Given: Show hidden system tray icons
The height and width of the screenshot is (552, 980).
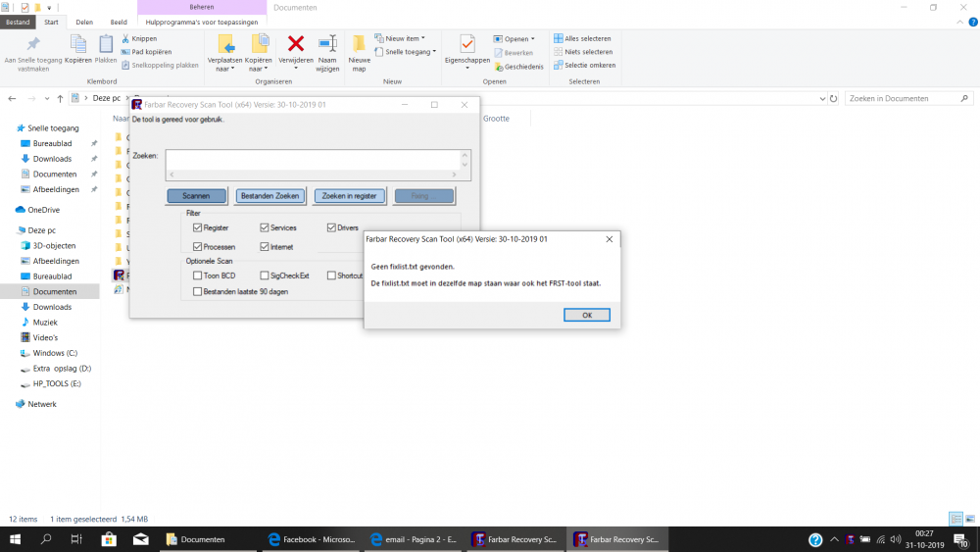Looking at the screenshot, I should (834, 539).
